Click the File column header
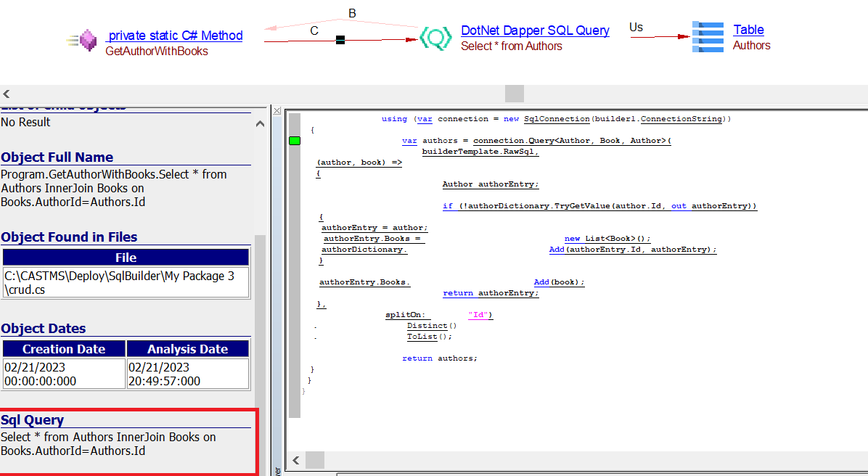Screen dimensions: 868x476 (x=126, y=258)
